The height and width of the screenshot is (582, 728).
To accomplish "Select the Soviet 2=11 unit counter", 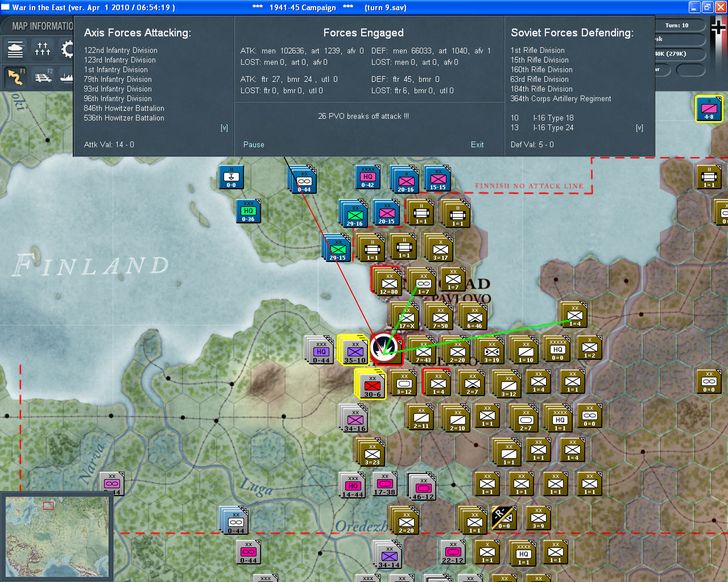I will (x=420, y=418).
